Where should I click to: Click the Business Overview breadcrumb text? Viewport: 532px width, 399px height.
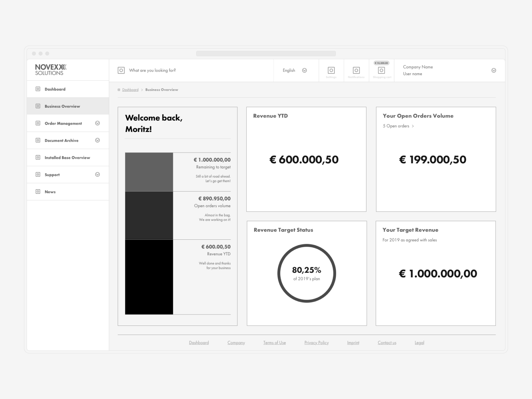point(162,90)
